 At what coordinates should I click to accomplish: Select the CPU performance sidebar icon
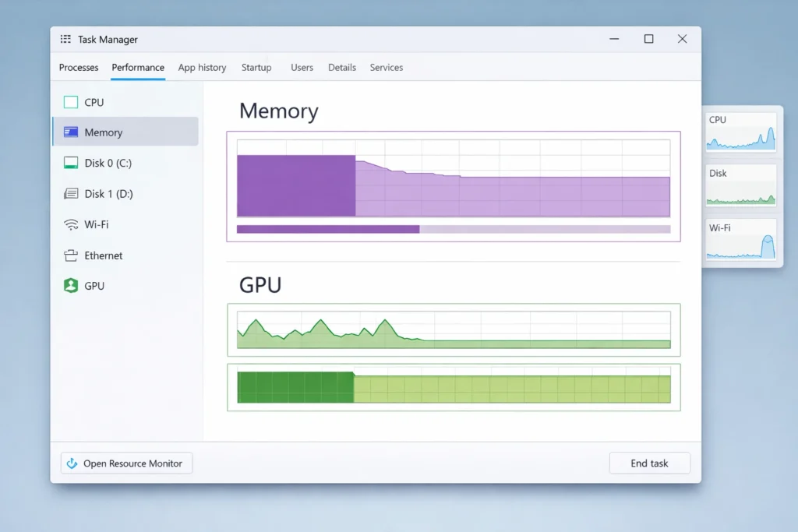click(72, 102)
